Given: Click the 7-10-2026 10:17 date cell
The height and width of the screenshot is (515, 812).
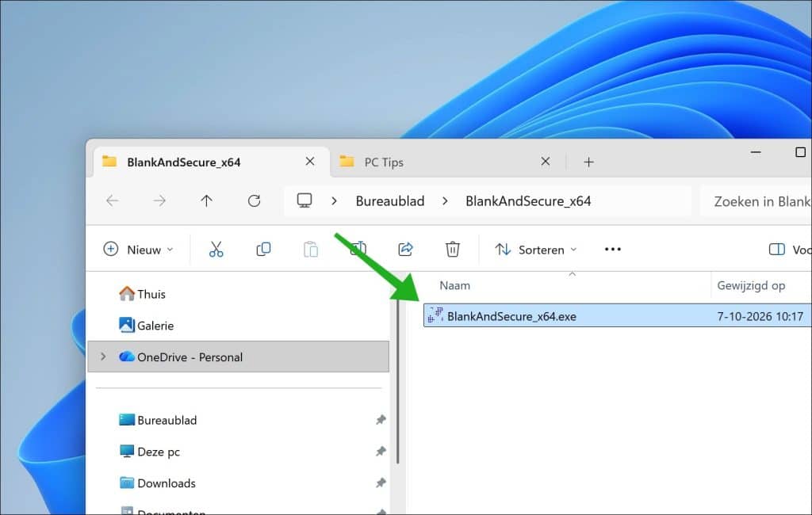Looking at the screenshot, I should point(760,315).
